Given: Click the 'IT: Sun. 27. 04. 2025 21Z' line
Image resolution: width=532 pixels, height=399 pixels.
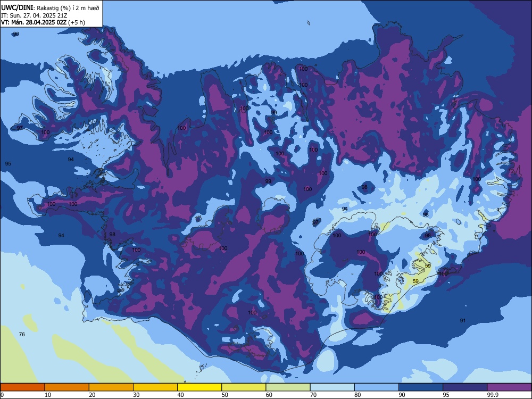Looking at the screenshot, I should [x=34, y=15].
